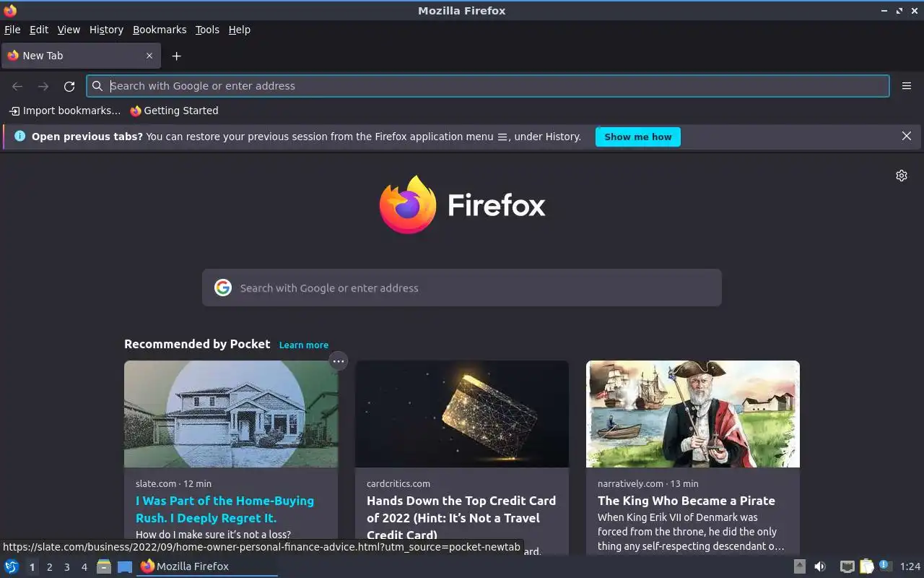Open the desktop start menu icon in taskbar
The width and height of the screenshot is (924, 578).
click(x=11, y=566)
